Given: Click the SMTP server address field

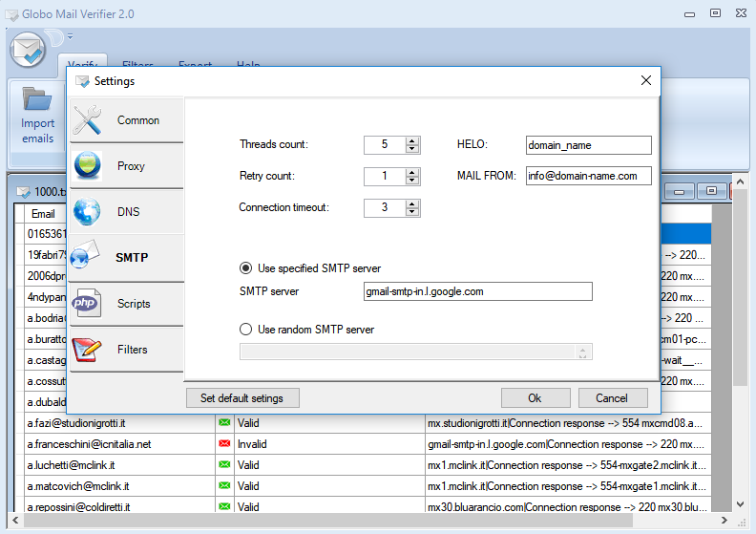Looking at the screenshot, I should 478,291.
